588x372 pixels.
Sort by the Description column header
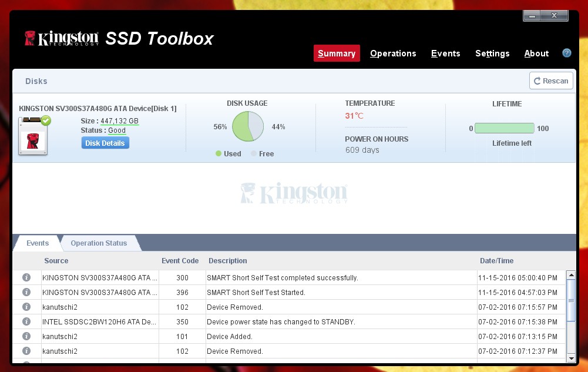[228, 260]
